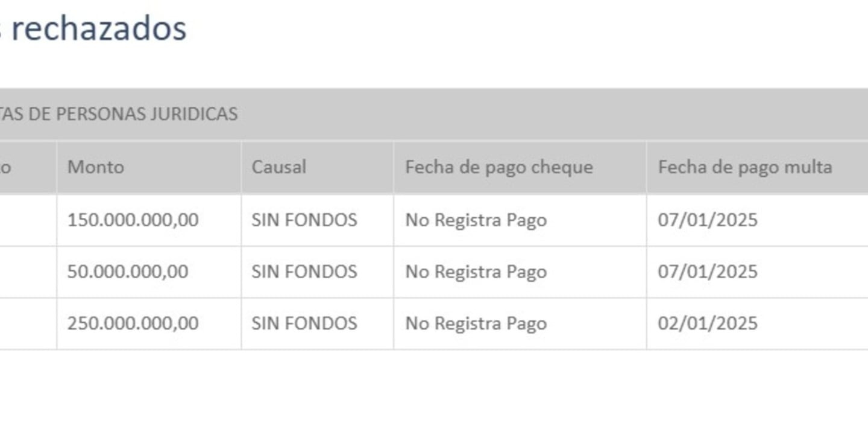Screen dimensions: 868x429
Task: Click the 50.000.000,00 amount cell
Action: pyautogui.click(x=149, y=272)
